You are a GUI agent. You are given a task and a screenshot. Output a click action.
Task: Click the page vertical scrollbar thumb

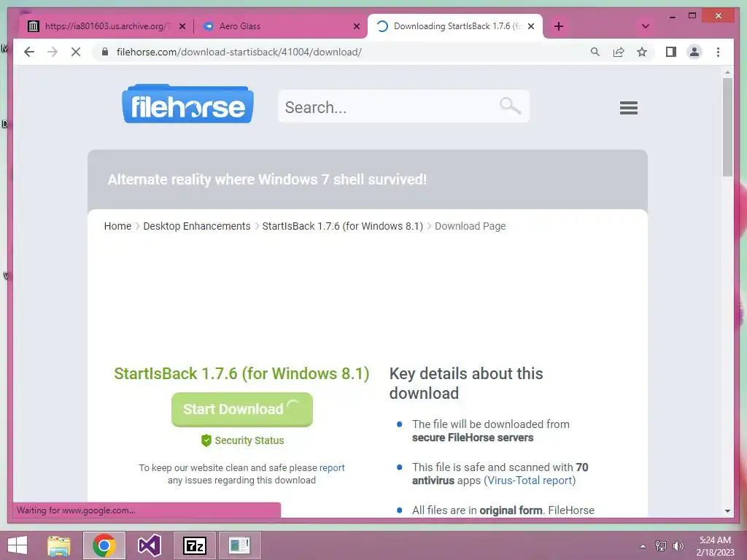coord(727,127)
